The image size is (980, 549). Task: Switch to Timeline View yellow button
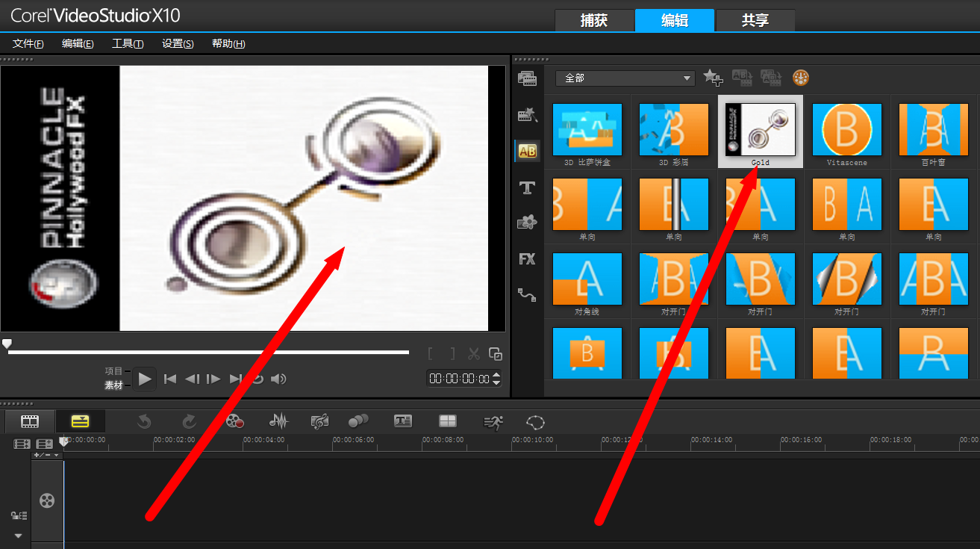pos(80,421)
